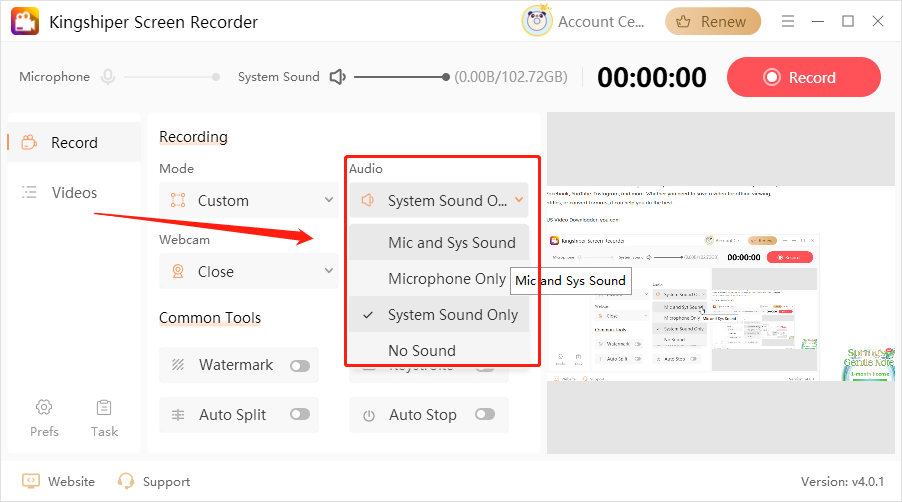Click the System Sound volume slider
902x502 pixels.
400,77
